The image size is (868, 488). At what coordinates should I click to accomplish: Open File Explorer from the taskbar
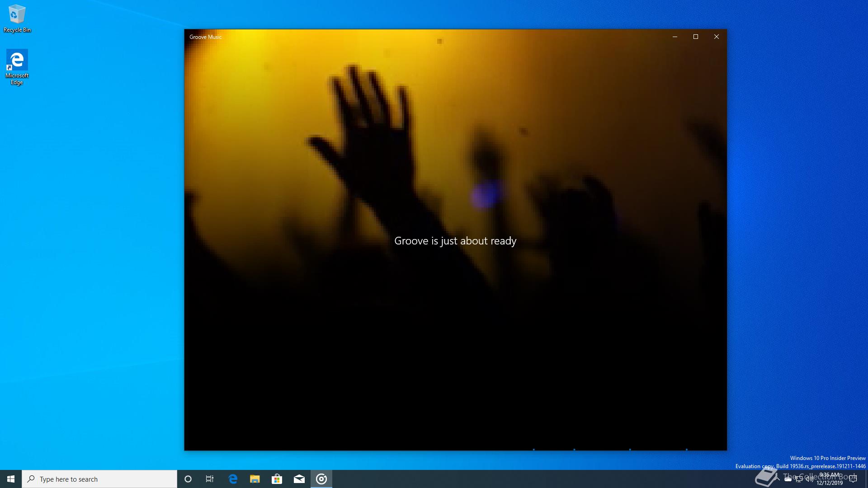pos(255,479)
